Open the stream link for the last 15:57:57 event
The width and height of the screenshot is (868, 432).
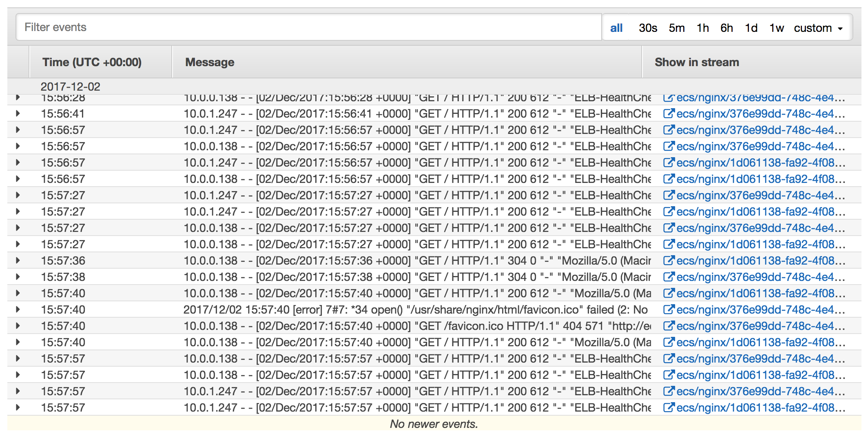point(760,408)
